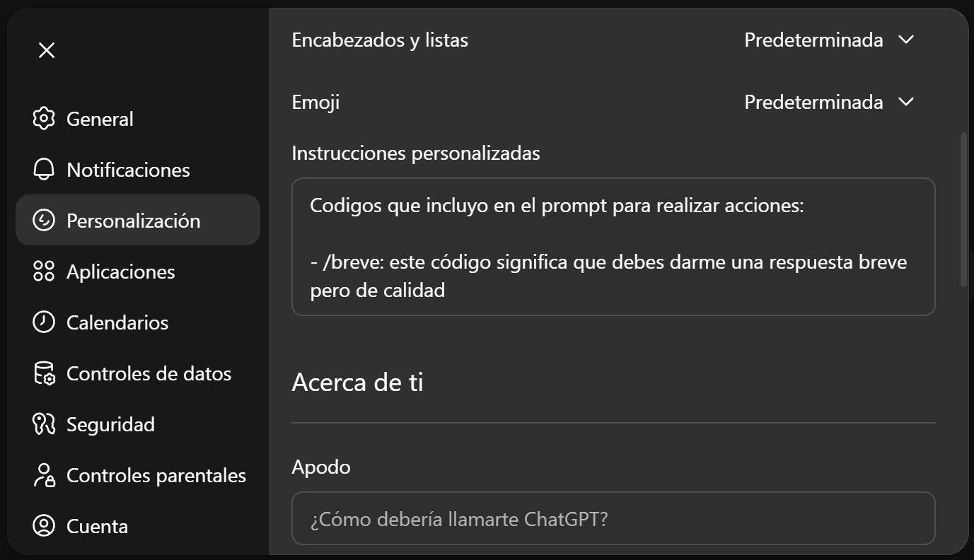Click the Calendarios clock icon
The image size is (974, 560).
[44, 322]
